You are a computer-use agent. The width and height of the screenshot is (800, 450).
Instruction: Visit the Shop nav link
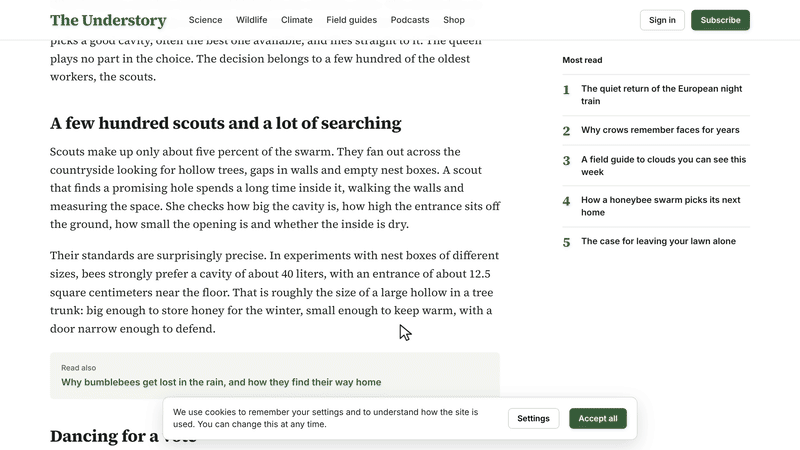(x=454, y=20)
